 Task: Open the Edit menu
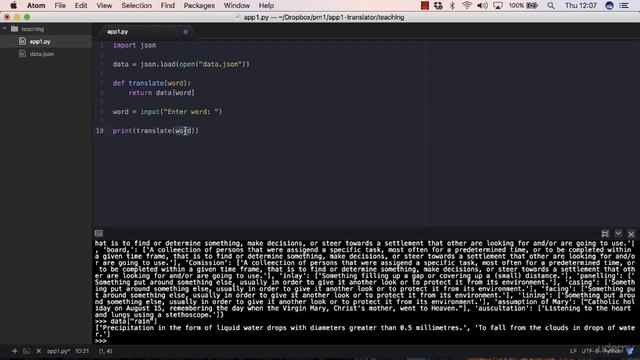coord(81,5)
